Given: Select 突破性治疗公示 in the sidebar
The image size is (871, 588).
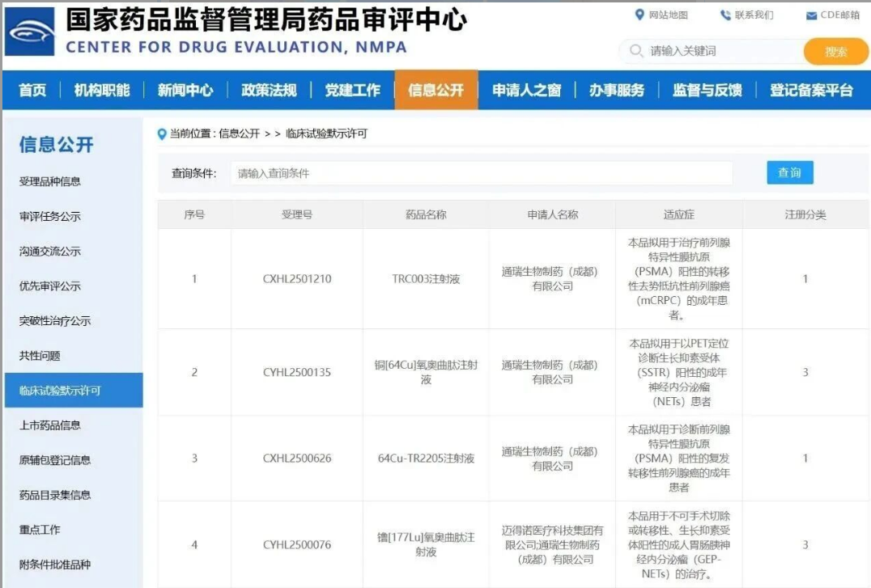Looking at the screenshot, I should tap(55, 321).
